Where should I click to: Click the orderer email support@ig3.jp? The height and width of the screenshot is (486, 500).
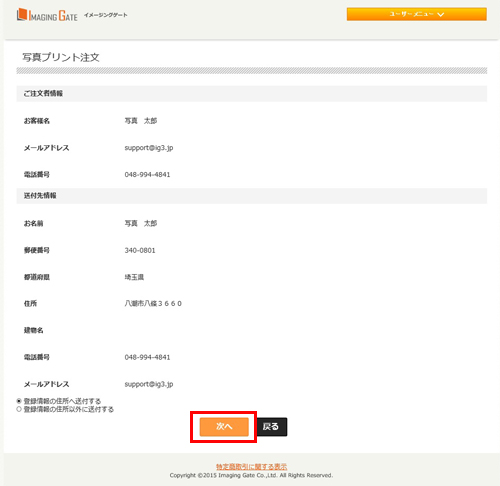click(x=149, y=148)
